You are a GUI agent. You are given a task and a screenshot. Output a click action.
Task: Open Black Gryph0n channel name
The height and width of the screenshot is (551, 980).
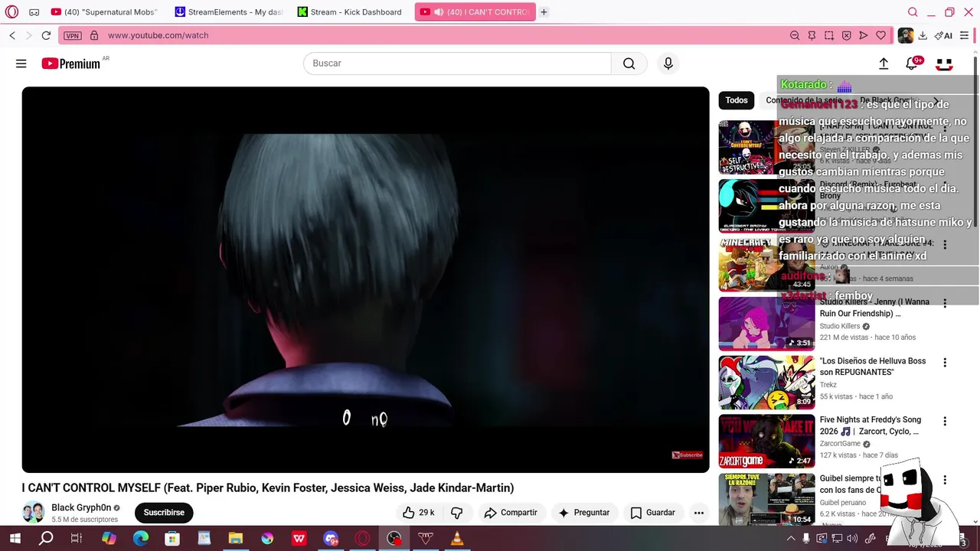pyautogui.click(x=81, y=507)
